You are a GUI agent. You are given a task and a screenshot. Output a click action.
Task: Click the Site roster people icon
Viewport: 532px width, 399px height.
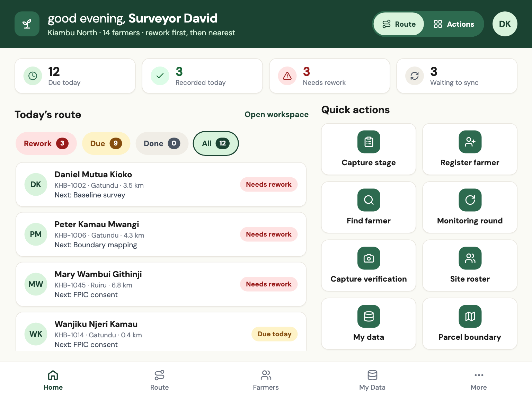[470, 258]
